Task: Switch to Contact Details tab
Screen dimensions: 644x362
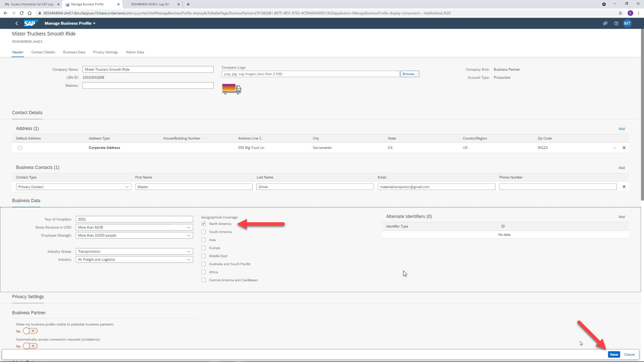Action: click(43, 52)
